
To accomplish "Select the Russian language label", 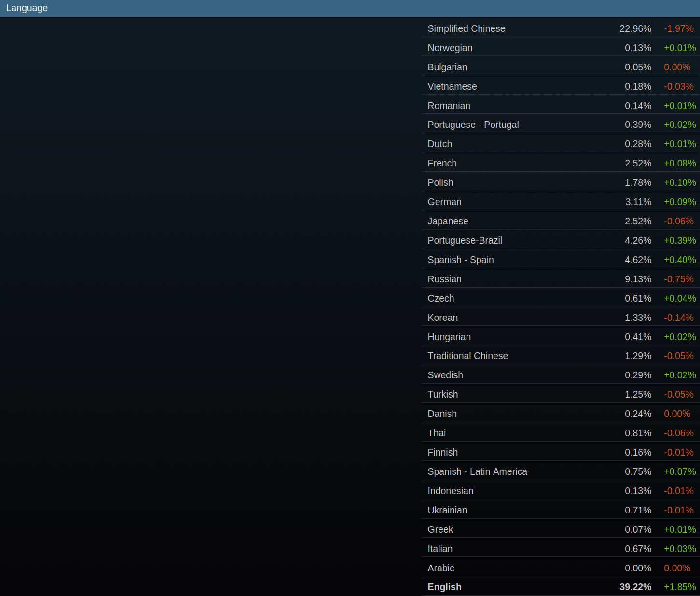I will coord(444,279).
